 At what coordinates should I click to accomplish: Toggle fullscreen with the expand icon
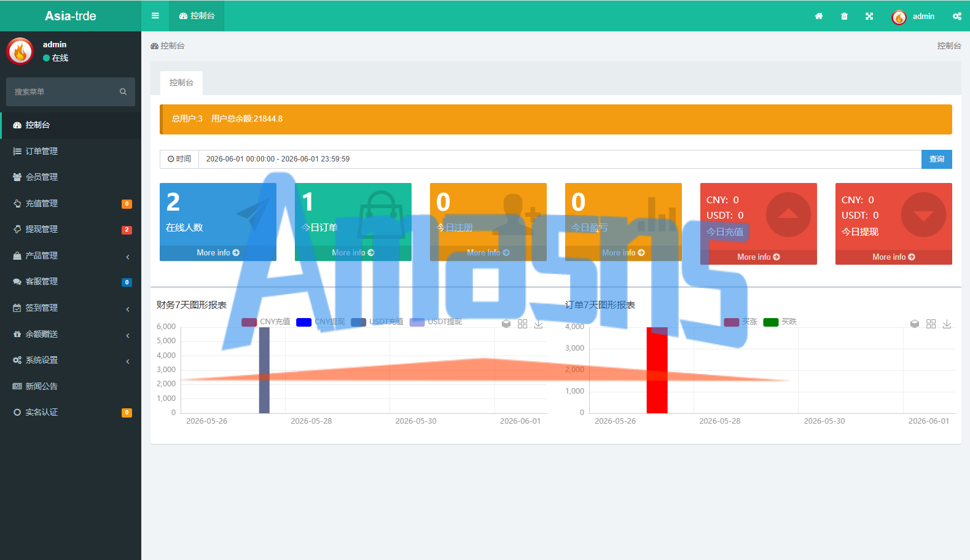tap(869, 16)
